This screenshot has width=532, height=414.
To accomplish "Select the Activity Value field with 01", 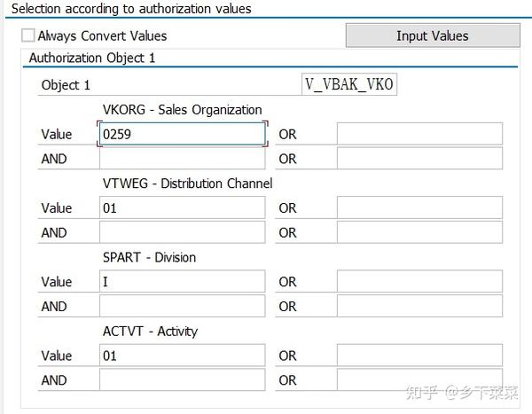I will [182, 355].
